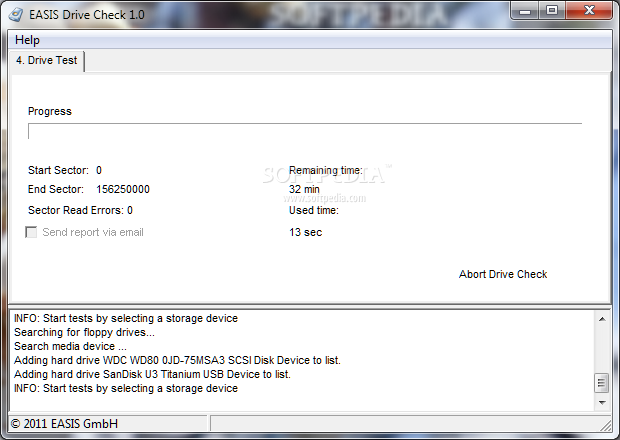This screenshot has width=620, height=440.
Task: Minimize the EASIS Drive Check window
Action: pyautogui.click(x=525, y=11)
